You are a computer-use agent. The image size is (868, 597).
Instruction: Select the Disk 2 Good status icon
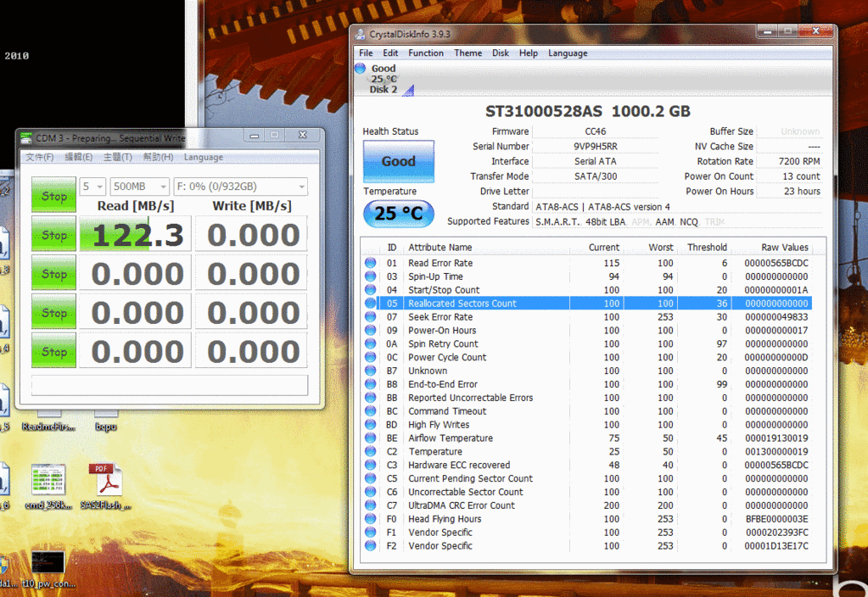[x=361, y=69]
